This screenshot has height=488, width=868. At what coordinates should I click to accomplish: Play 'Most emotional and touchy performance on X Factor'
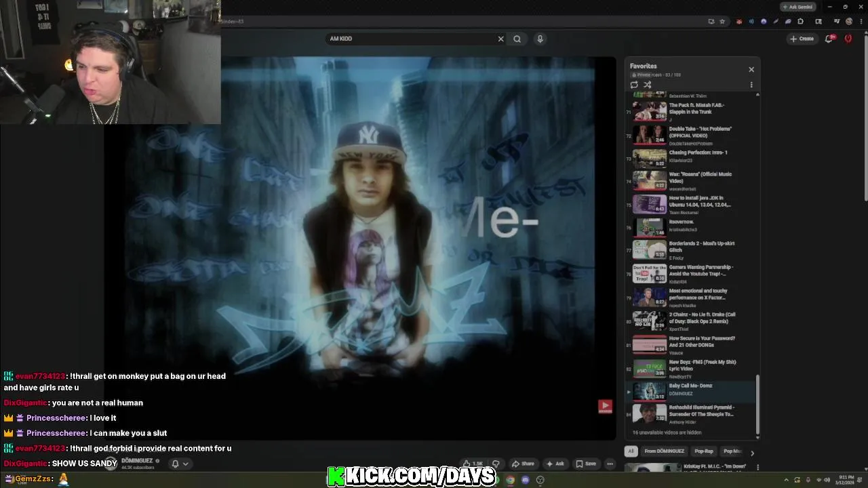click(692, 298)
